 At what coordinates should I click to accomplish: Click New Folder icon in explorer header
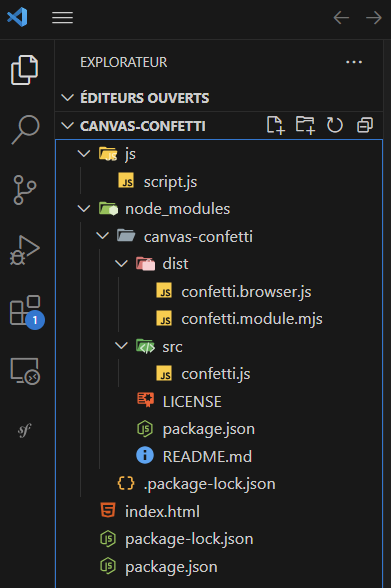(305, 125)
